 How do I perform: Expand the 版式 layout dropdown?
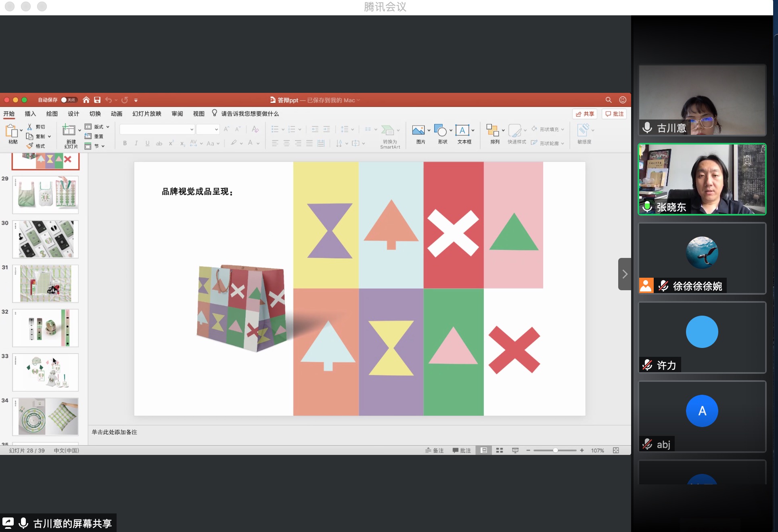108,127
